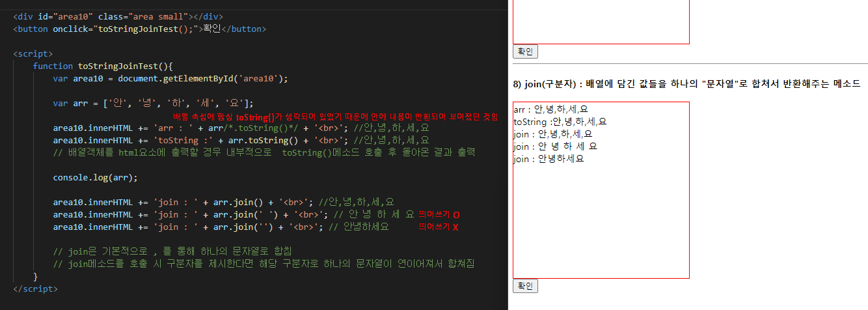Select output line 'join : 안 녕 하 세 요'
Screen dimensions: 868x310
coord(555,146)
